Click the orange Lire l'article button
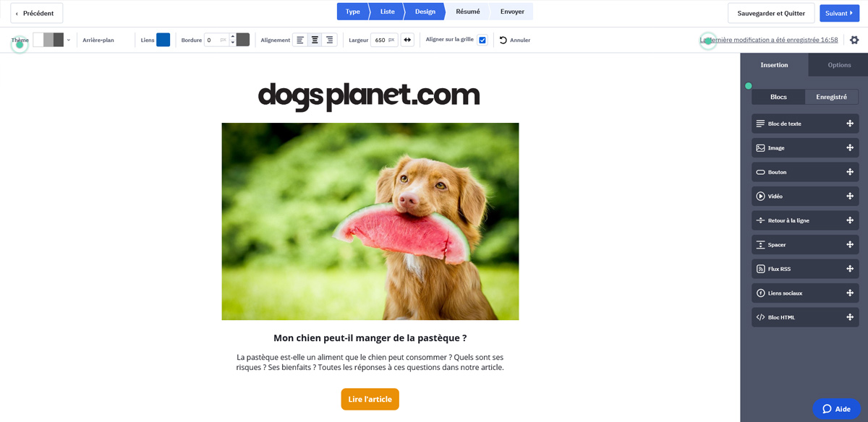868x422 pixels. coord(370,399)
